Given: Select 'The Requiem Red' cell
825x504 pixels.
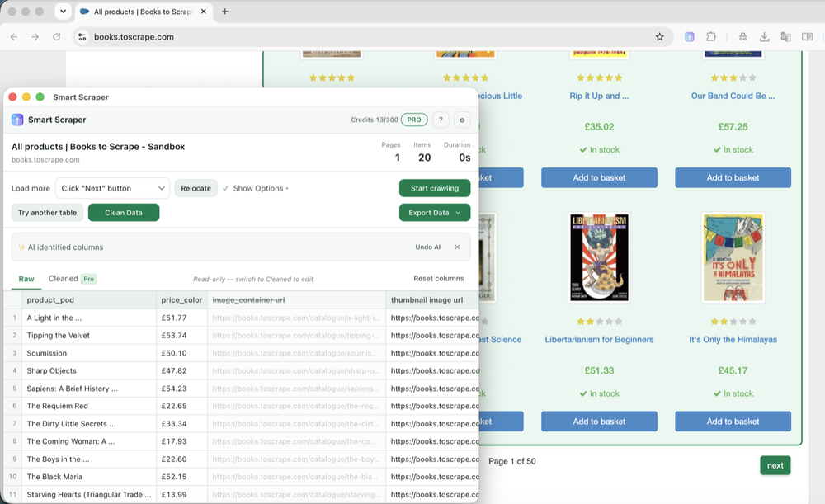Looking at the screenshot, I should [x=89, y=406].
